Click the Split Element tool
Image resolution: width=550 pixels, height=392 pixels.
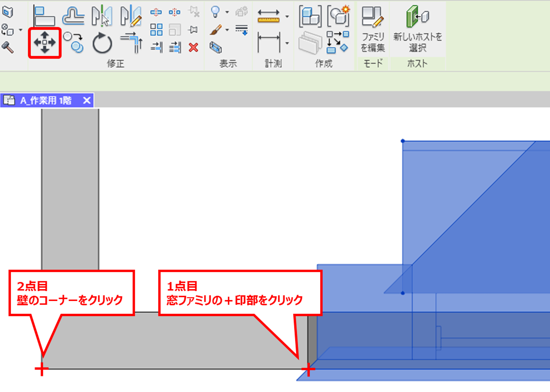[x=156, y=13]
